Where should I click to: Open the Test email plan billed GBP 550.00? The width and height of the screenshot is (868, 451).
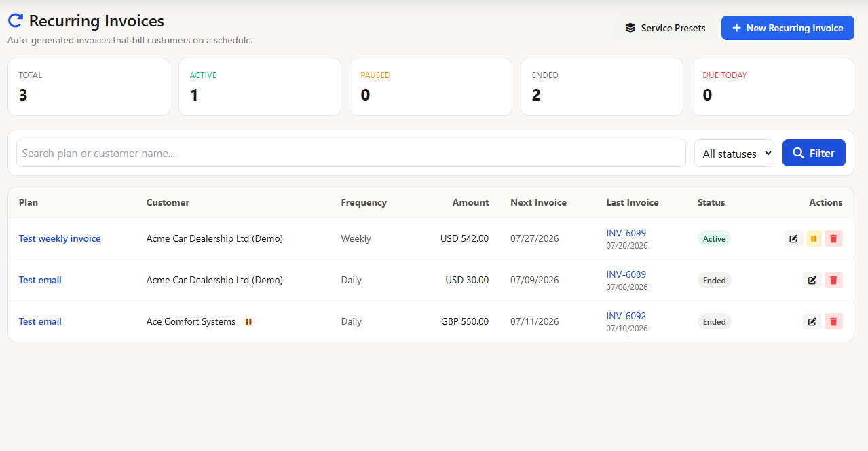(x=40, y=321)
